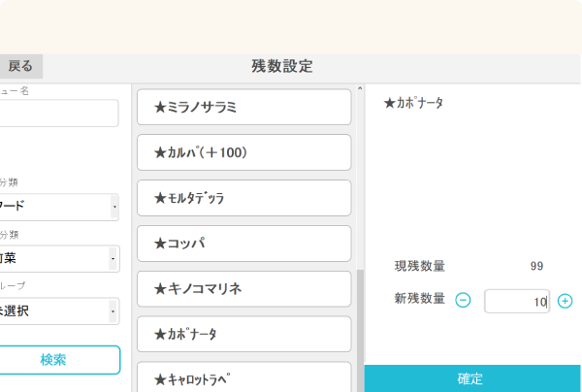582x392 pixels.
Task: Confirm with the 確定 button
Action: tap(472, 378)
